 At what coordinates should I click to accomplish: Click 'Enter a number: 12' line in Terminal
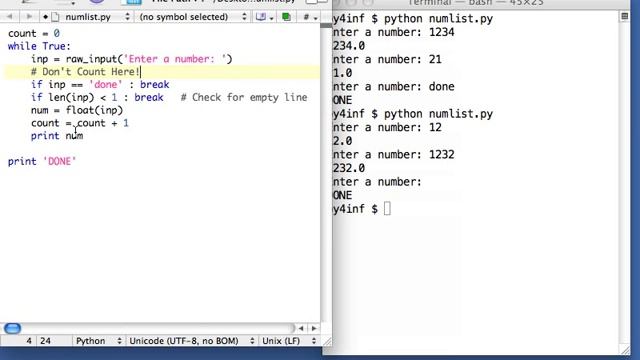click(x=387, y=127)
